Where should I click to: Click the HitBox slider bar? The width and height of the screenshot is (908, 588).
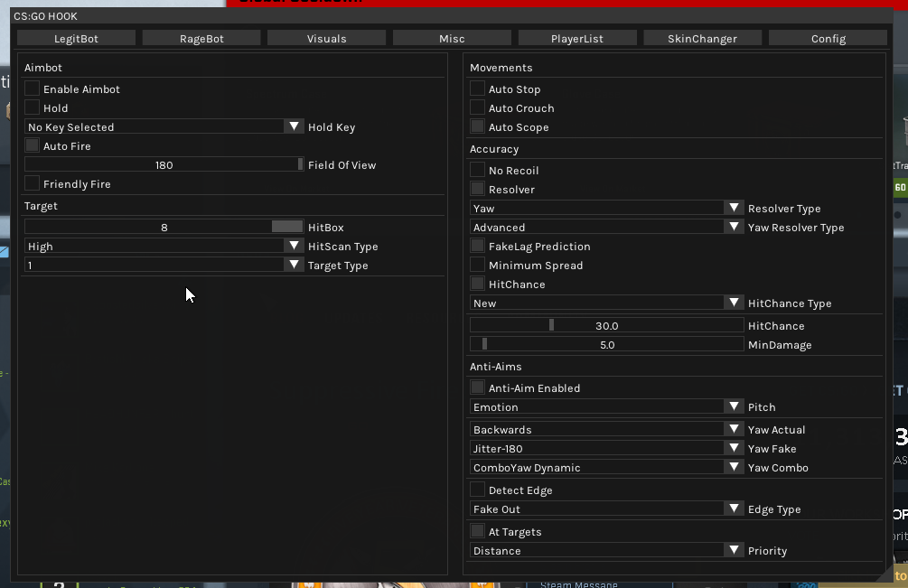164,228
